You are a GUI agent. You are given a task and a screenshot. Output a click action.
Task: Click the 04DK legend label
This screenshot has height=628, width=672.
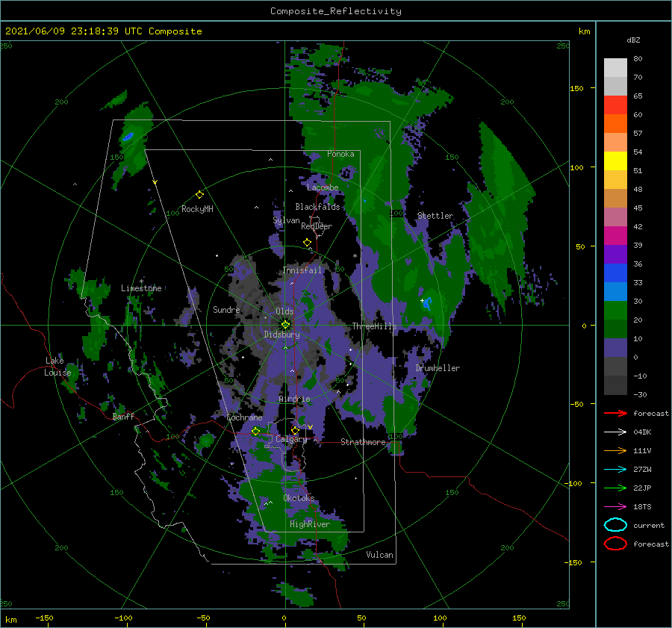pos(642,432)
